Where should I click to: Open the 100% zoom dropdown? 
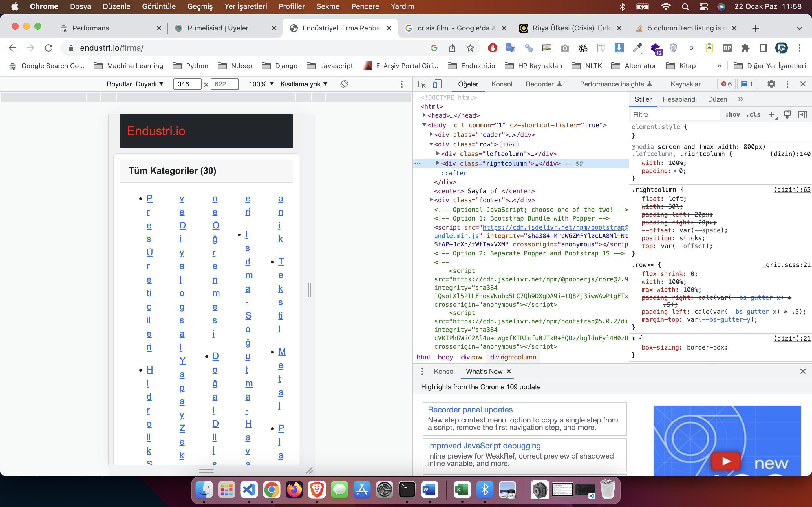tap(261, 84)
